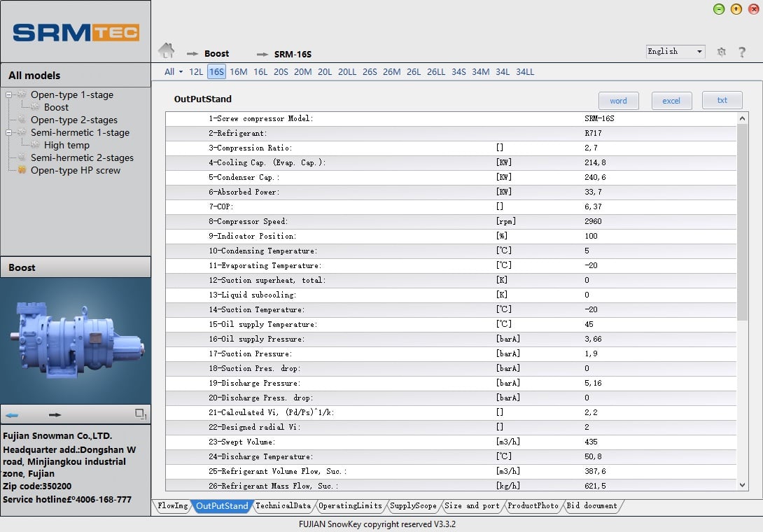This screenshot has height=532, width=763.
Task: Open settings gear icon near language selector
Action: [x=722, y=52]
